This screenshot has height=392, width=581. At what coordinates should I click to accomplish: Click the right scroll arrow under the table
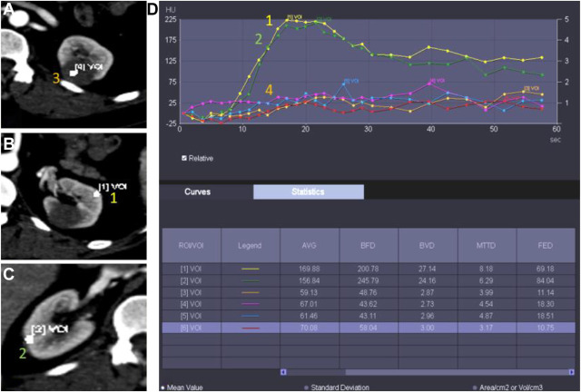click(571, 372)
